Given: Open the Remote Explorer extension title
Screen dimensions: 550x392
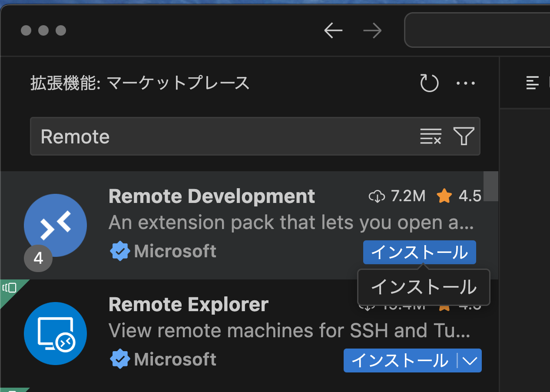Looking at the screenshot, I should [189, 305].
